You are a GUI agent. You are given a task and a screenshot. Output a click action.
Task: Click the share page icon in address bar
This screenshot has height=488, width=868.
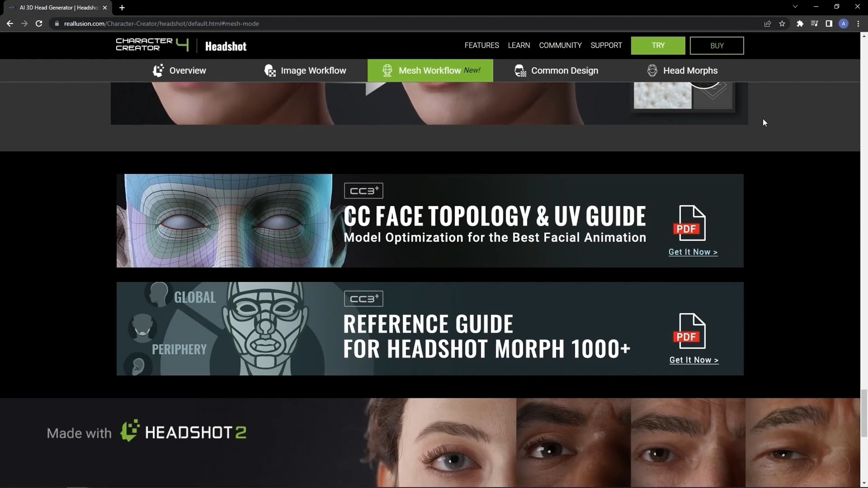[767, 24]
